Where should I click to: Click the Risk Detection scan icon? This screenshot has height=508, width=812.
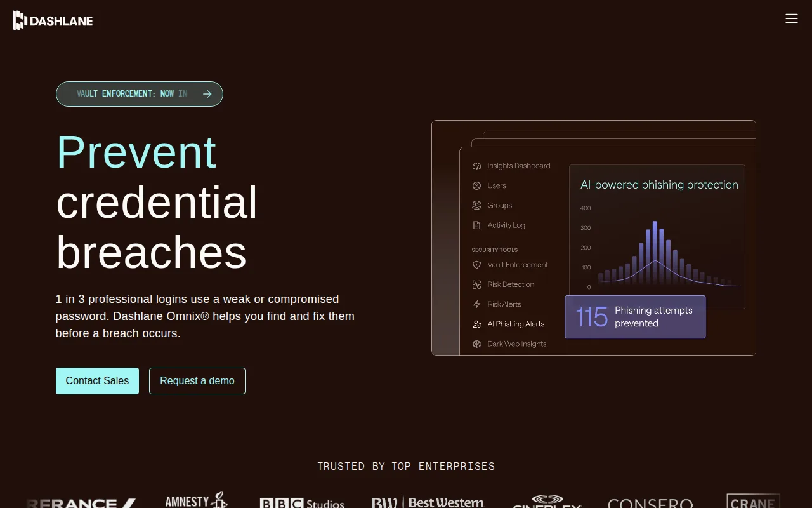pos(477,284)
